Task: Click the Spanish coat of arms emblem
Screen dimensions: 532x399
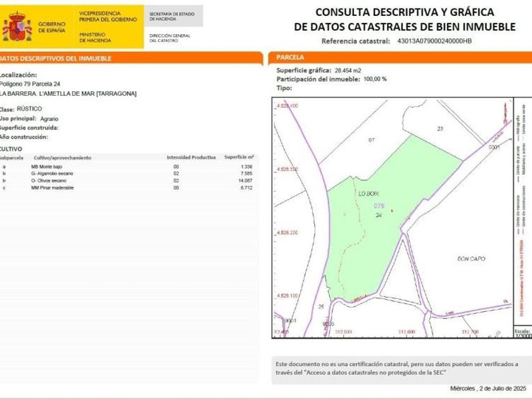Action: [x=17, y=27]
